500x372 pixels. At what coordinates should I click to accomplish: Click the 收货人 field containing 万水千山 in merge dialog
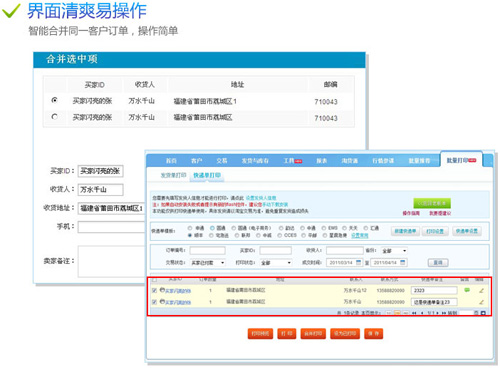(101, 190)
